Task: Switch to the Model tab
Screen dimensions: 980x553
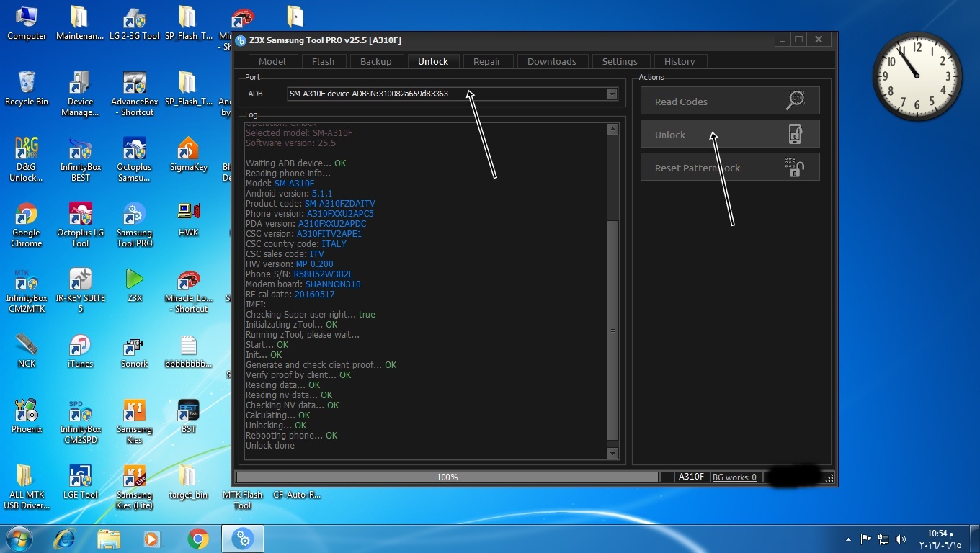Action: (272, 61)
